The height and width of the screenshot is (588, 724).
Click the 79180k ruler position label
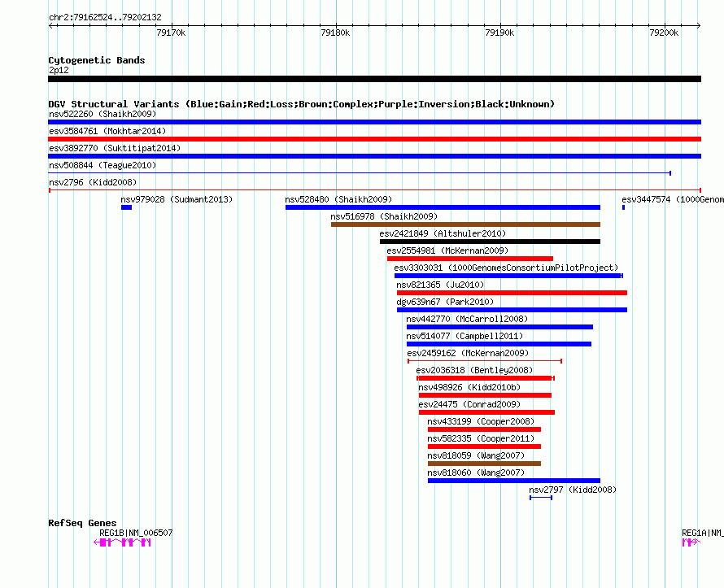click(335, 33)
